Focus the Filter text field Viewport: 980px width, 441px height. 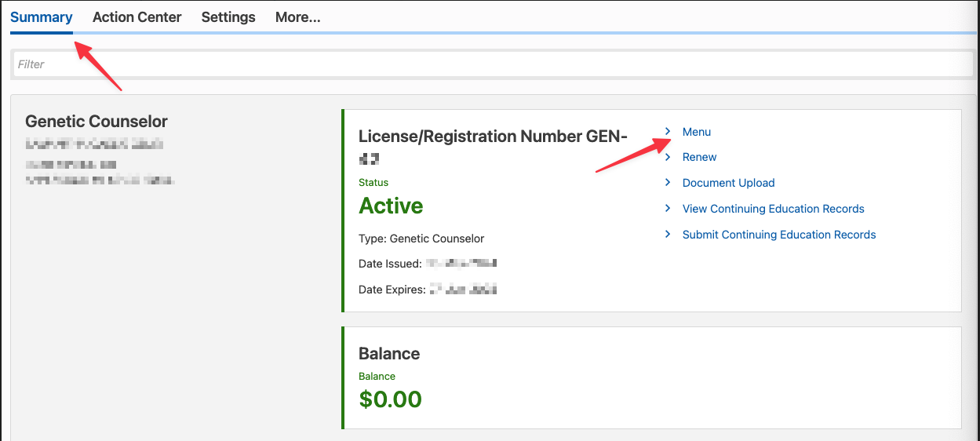click(x=493, y=64)
